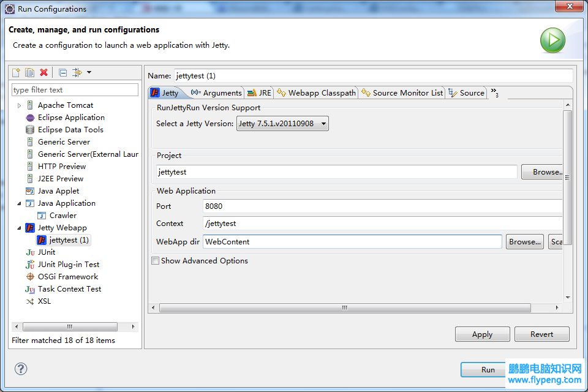The height and width of the screenshot is (392, 588).
Task: Expand the Apache Tomcat tree node
Action: (19, 106)
